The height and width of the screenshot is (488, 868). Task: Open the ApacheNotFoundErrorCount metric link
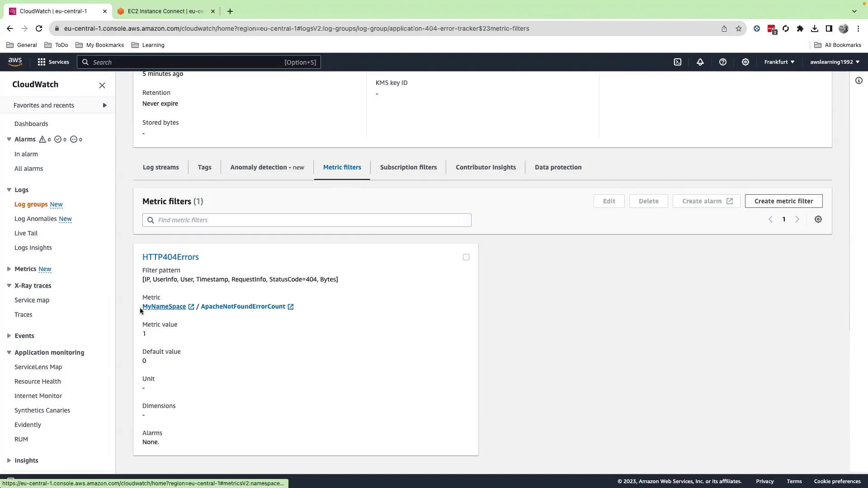(243, 306)
